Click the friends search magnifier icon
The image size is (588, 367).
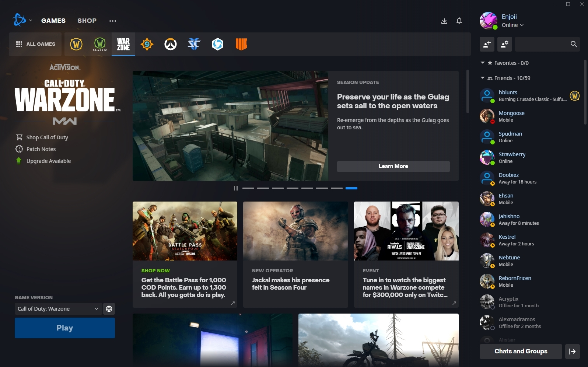point(574,44)
